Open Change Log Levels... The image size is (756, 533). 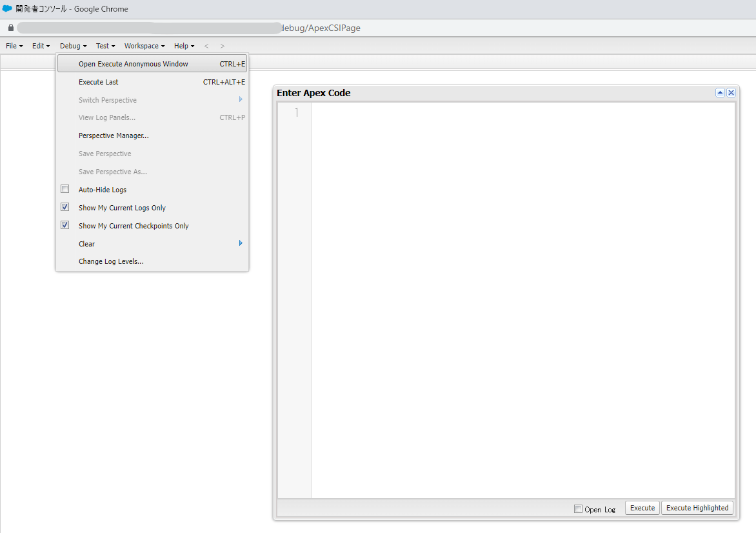click(x=152, y=261)
